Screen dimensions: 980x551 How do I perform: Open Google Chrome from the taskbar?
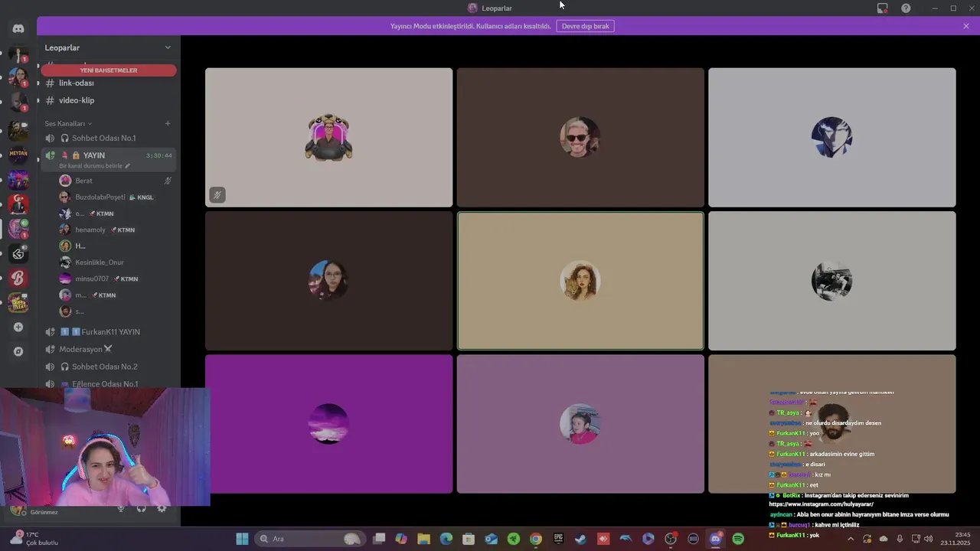(536, 539)
